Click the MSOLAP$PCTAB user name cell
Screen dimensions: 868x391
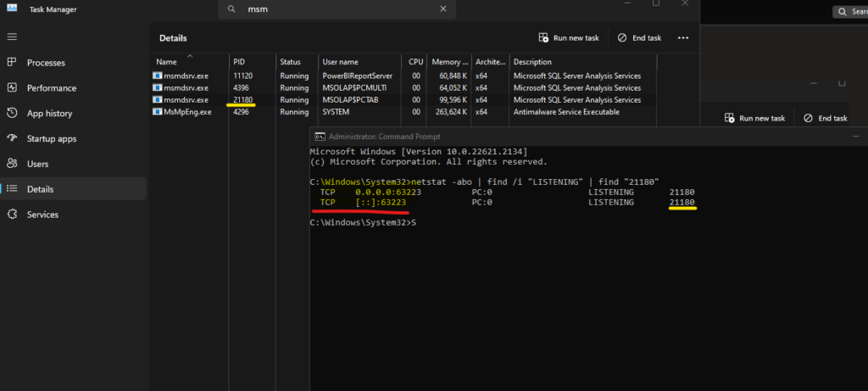[x=351, y=100]
